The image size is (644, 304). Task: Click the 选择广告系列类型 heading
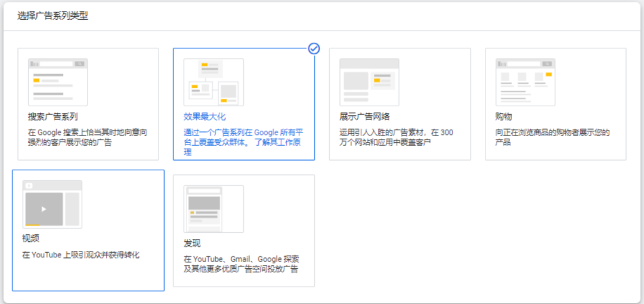[52, 16]
